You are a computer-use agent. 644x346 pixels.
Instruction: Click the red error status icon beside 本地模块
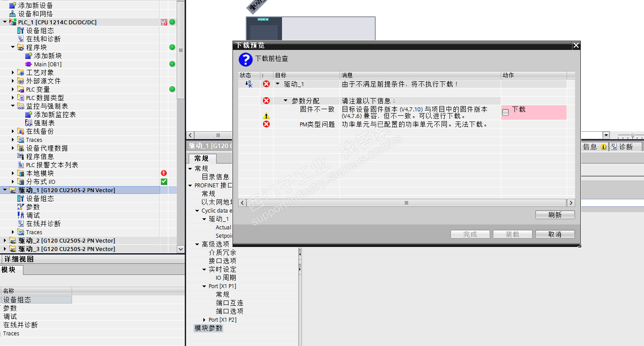pyautogui.click(x=164, y=173)
